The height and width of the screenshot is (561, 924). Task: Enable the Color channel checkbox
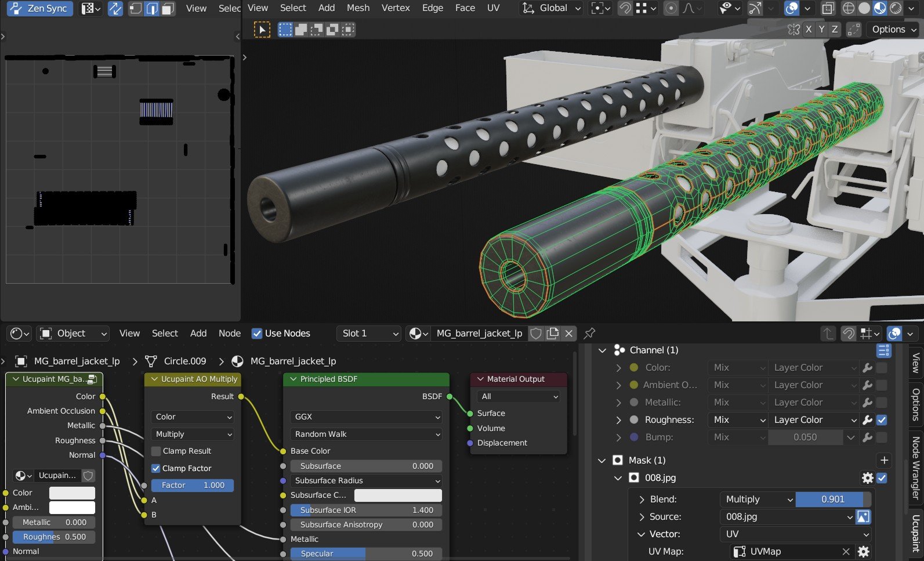tap(882, 368)
